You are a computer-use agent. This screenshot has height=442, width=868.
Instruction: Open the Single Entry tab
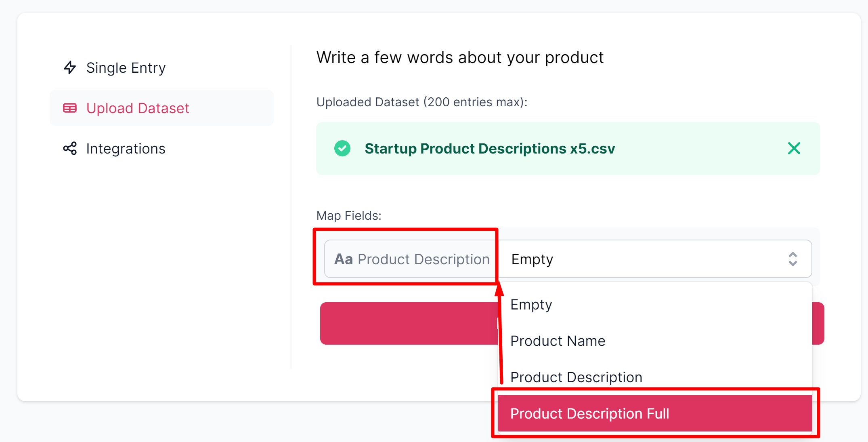pyautogui.click(x=126, y=68)
